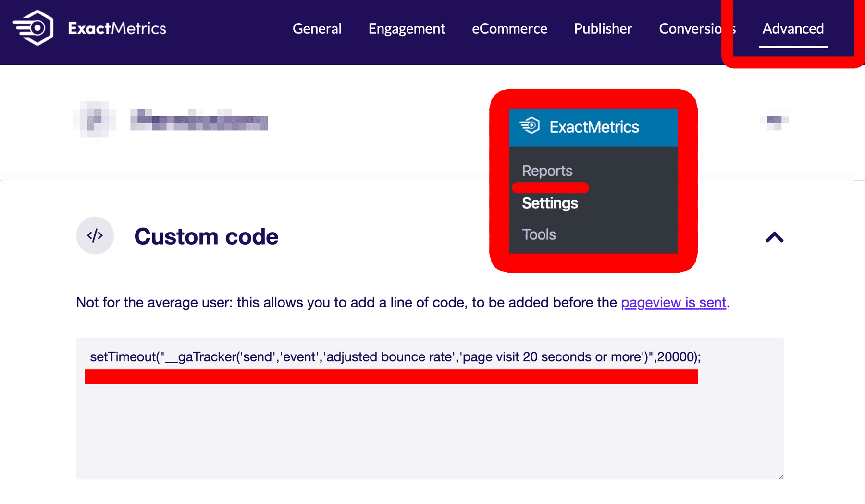Open Reports in ExactMetrics sidebar menu

coord(547,171)
